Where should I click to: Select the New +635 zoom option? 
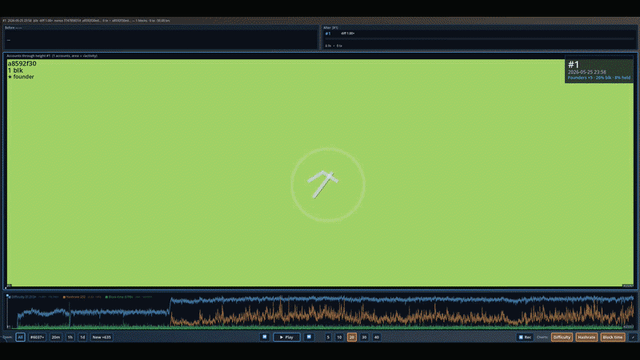point(102,337)
